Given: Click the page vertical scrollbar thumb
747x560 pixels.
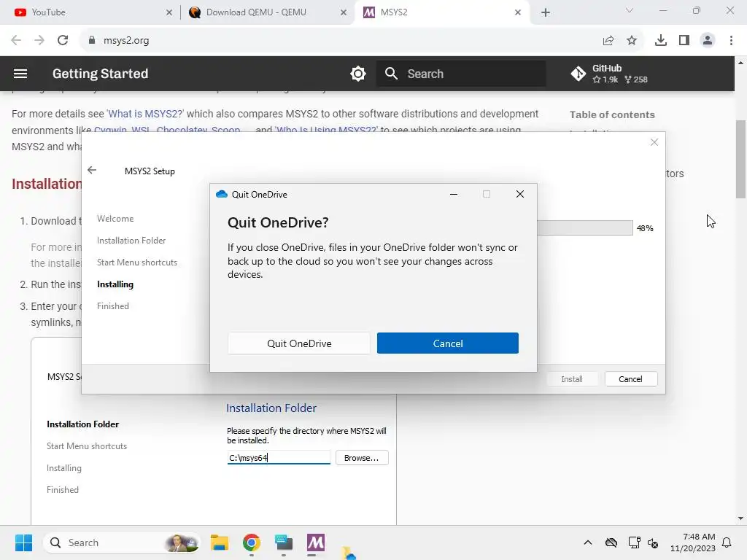Looking at the screenshot, I should tap(740, 159).
